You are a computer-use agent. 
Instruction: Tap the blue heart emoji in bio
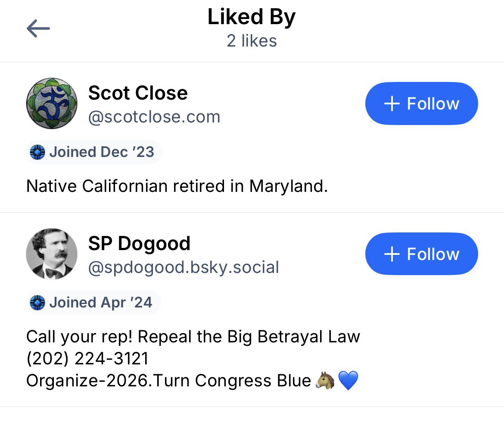tap(348, 381)
